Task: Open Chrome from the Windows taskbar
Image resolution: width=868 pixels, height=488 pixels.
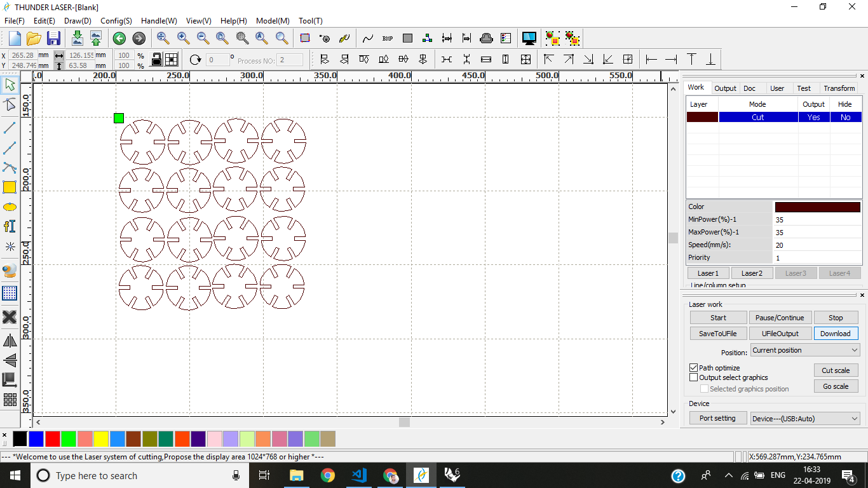Action: [x=327, y=475]
